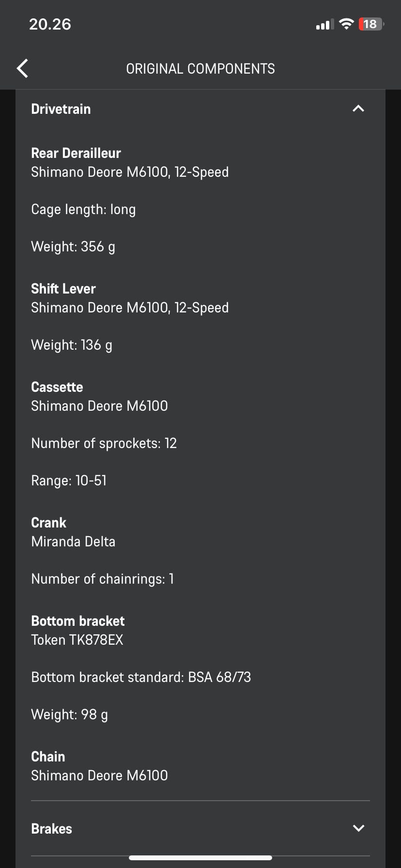The width and height of the screenshot is (401, 868).
Task: Select the Bottom bracket heading
Action: 78,621
